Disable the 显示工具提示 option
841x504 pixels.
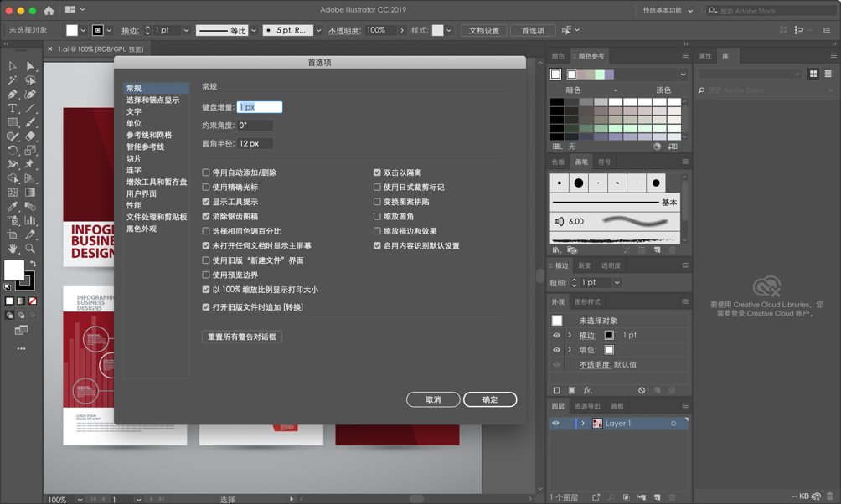(x=206, y=201)
